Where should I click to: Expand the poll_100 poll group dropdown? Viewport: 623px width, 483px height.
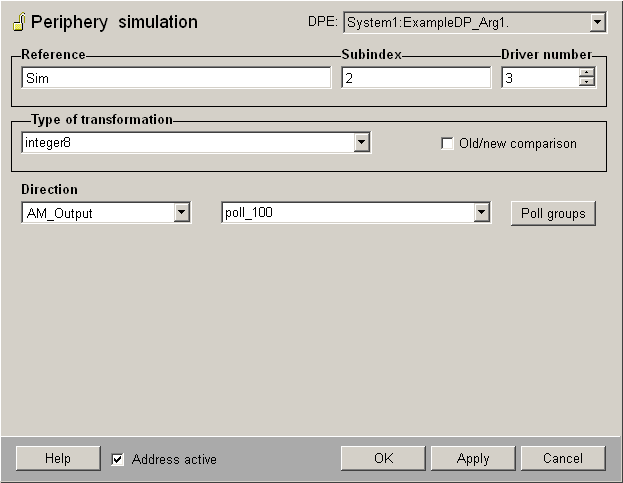tap(482, 213)
